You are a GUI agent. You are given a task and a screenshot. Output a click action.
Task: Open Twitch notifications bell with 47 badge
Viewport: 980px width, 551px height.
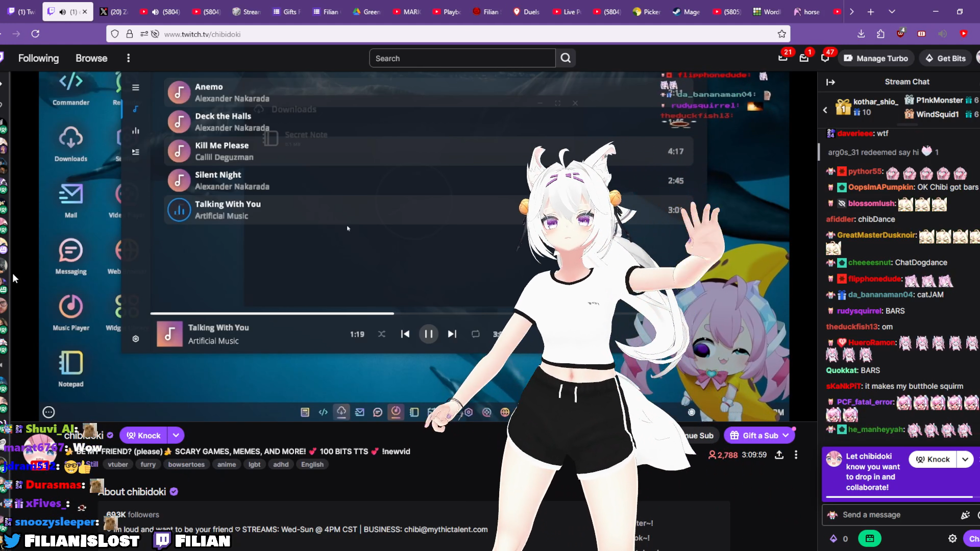[825, 58]
